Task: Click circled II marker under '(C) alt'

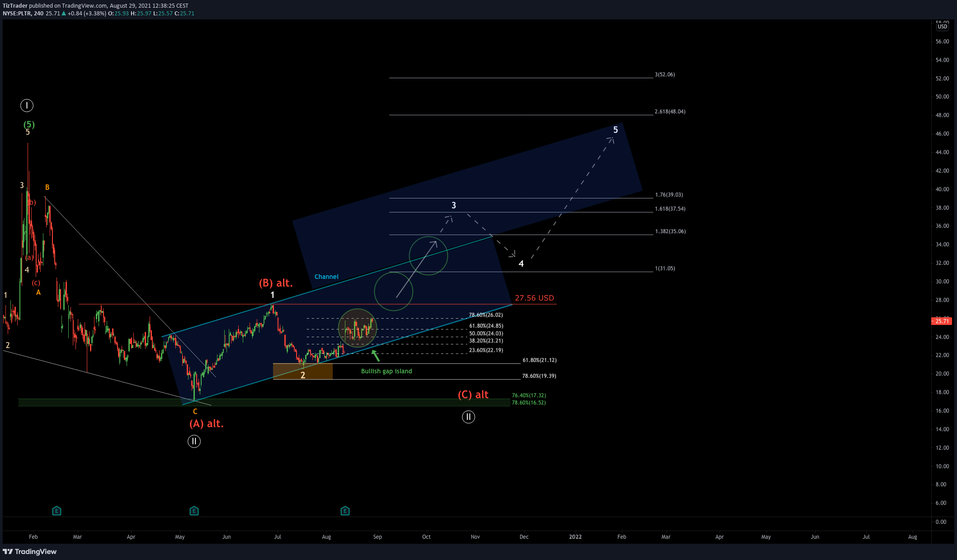Action: tap(468, 417)
